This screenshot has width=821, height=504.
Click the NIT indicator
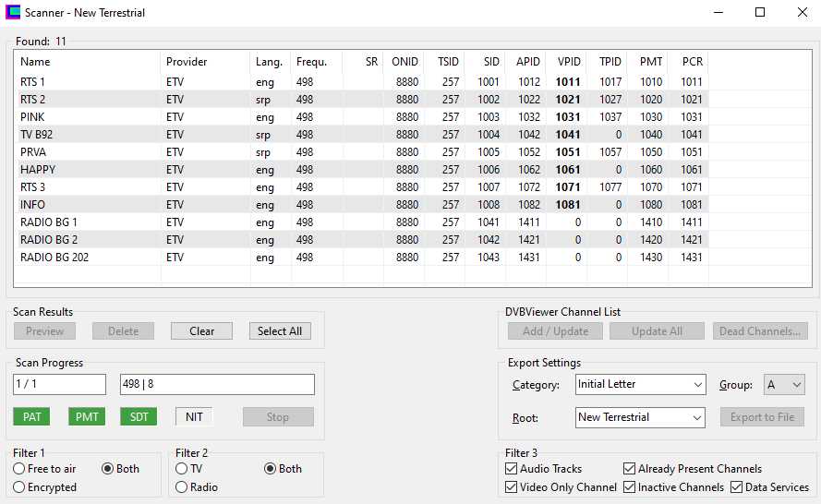pyautogui.click(x=194, y=417)
